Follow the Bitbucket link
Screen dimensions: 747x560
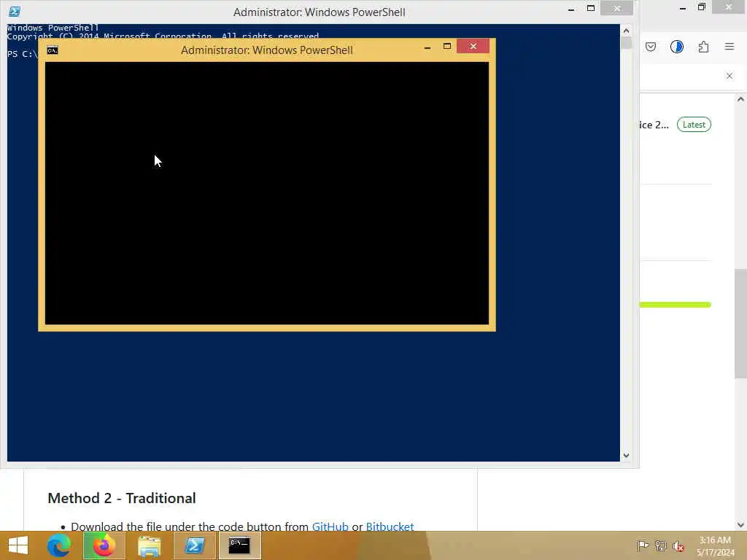(x=390, y=526)
